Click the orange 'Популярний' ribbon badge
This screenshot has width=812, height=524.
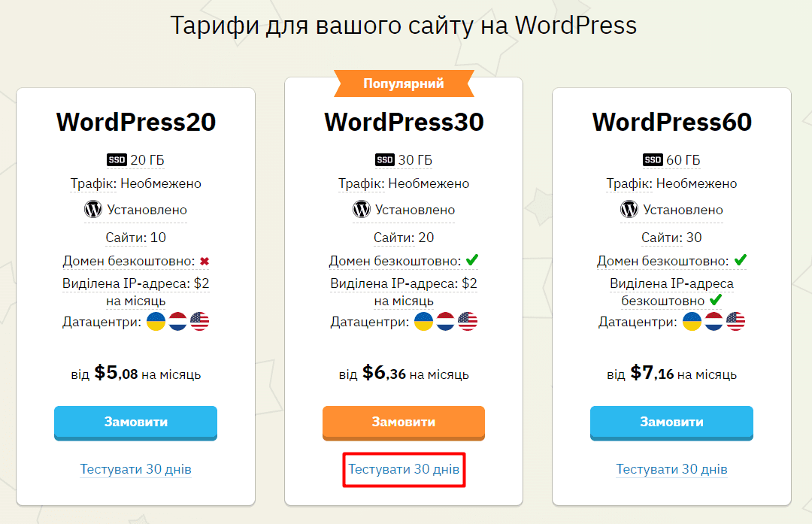pyautogui.click(x=404, y=83)
